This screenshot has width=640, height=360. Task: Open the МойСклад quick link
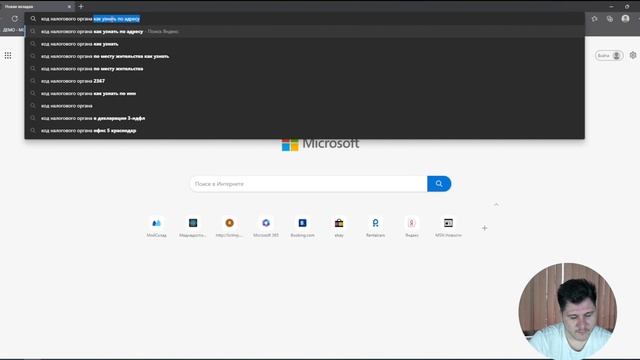157,227
